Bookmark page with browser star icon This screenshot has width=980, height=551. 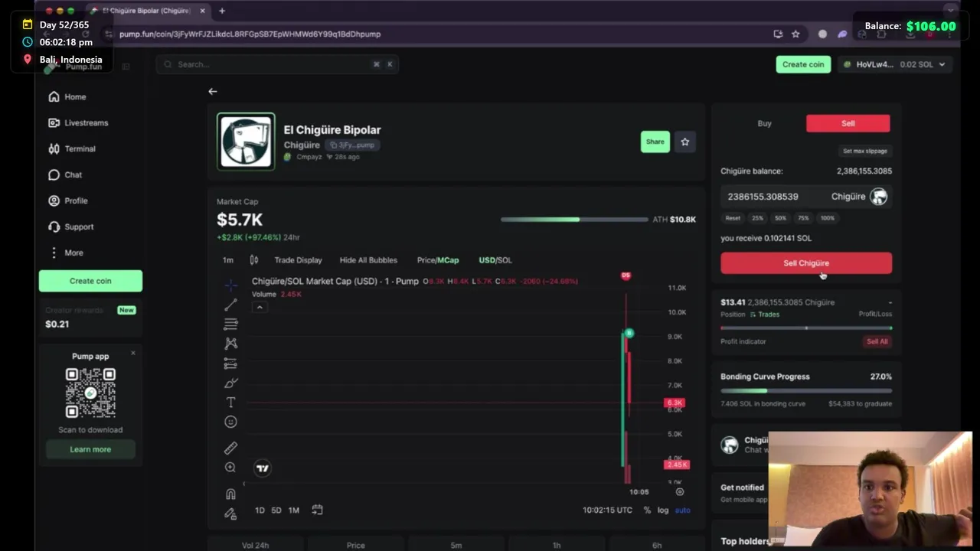pos(795,34)
